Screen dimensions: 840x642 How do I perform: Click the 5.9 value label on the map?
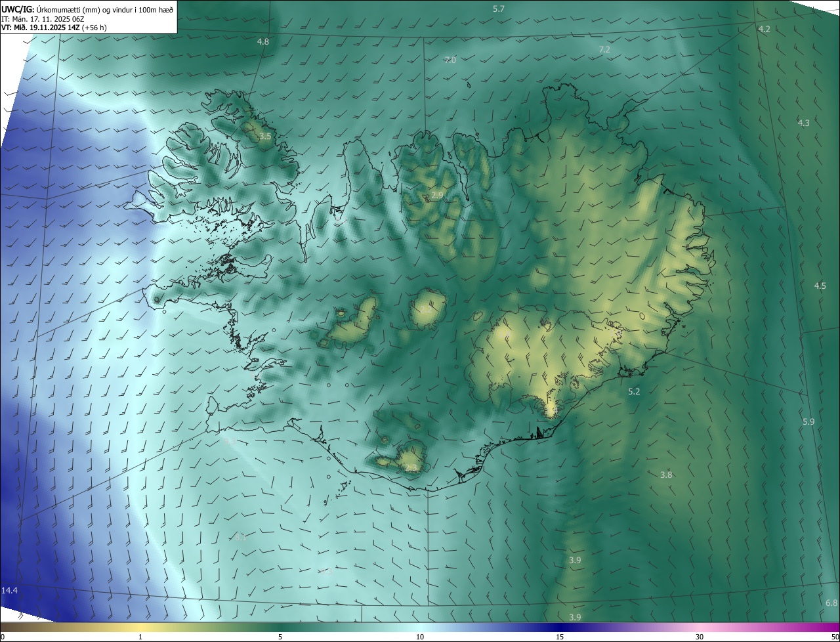click(808, 421)
